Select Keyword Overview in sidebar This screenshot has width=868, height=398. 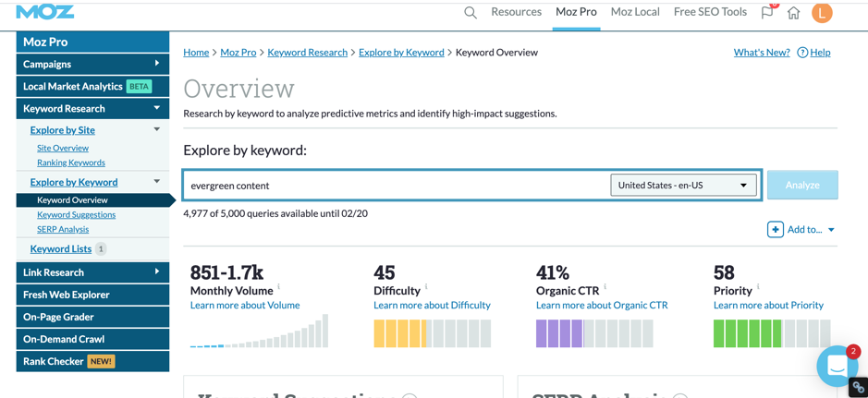point(92,200)
